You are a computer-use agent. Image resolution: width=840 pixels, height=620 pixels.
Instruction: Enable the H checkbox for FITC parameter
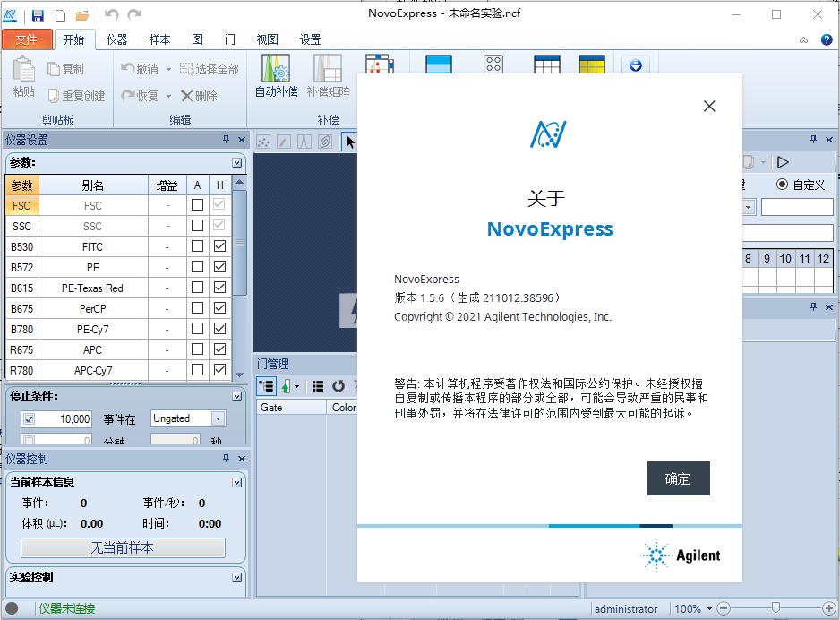pyautogui.click(x=218, y=245)
